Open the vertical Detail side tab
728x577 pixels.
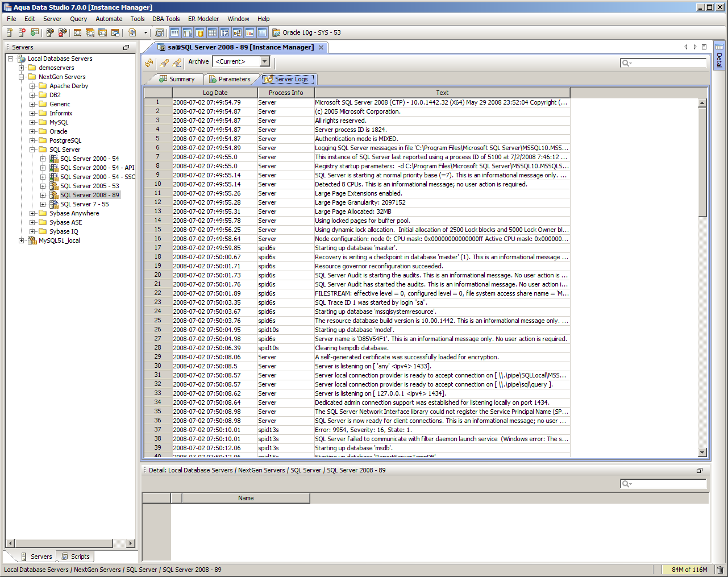click(719, 56)
